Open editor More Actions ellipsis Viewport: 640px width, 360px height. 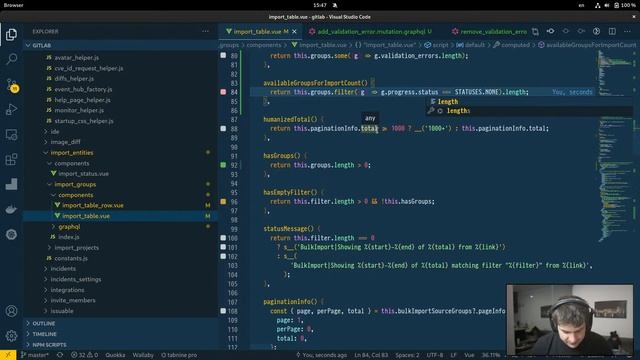coord(627,31)
